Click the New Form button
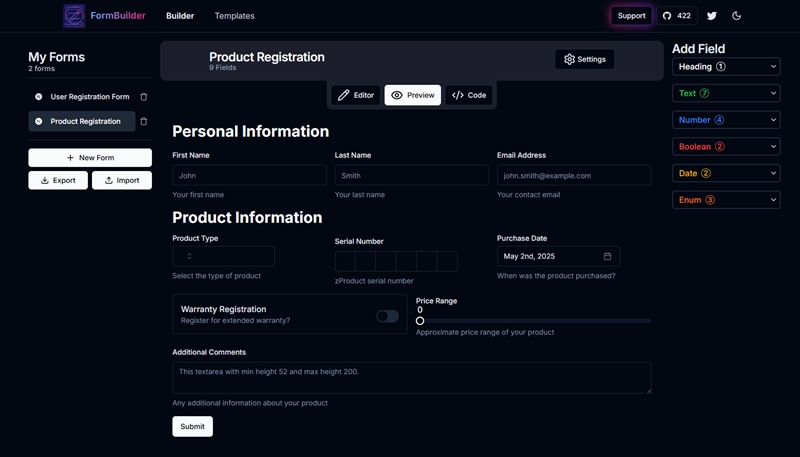Image resolution: width=800 pixels, height=457 pixels. click(x=90, y=158)
